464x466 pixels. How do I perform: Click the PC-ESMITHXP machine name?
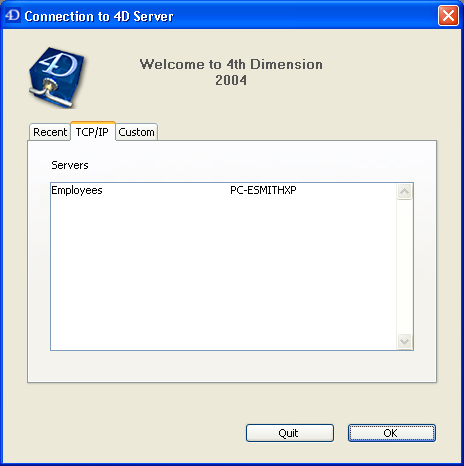coord(263,190)
